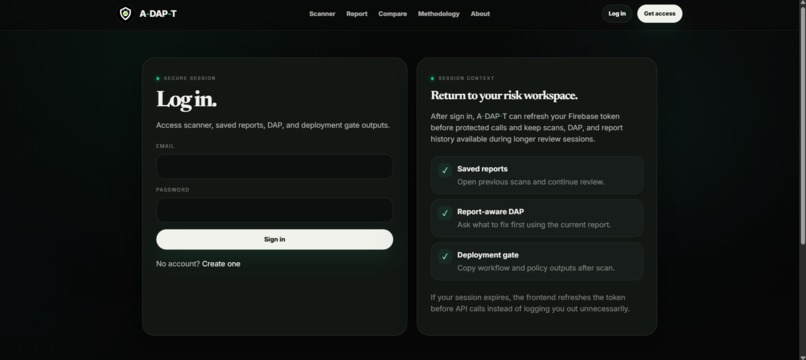The height and width of the screenshot is (360, 806).
Task: Click the Deployment gate checkmark icon
Action: pyautogui.click(x=445, y=256)
